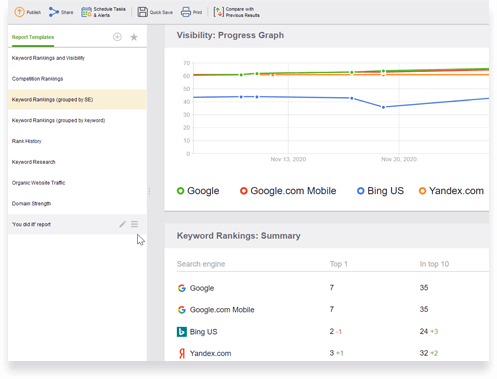Select the Report Templates tab
The image size is (497, 379).
33,37
